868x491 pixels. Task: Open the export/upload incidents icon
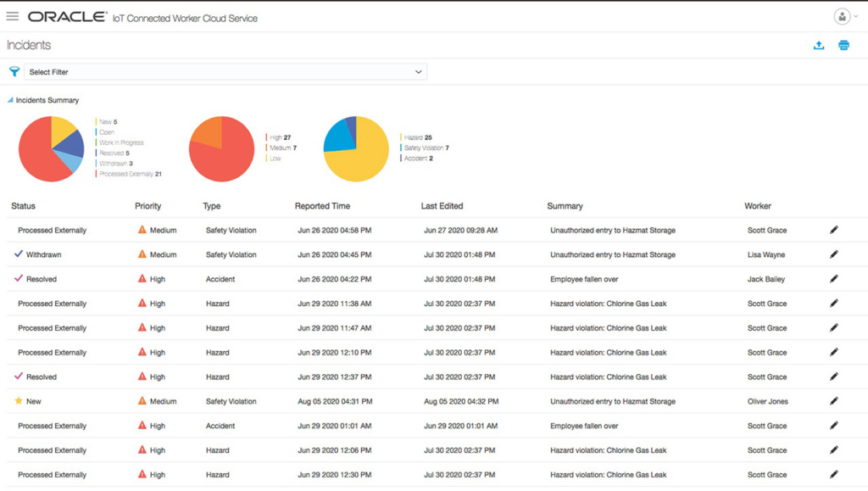(819, 45)
